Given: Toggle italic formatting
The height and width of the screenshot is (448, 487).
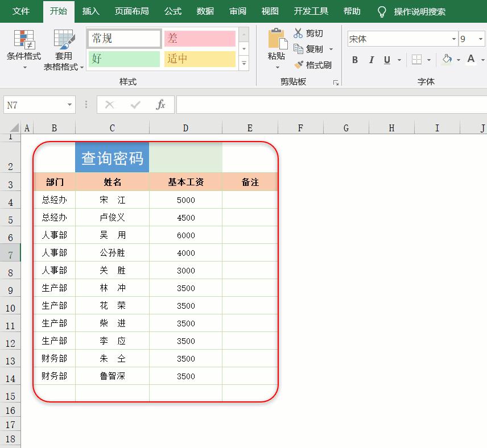Looking at the screenshot, I should 370,59.
